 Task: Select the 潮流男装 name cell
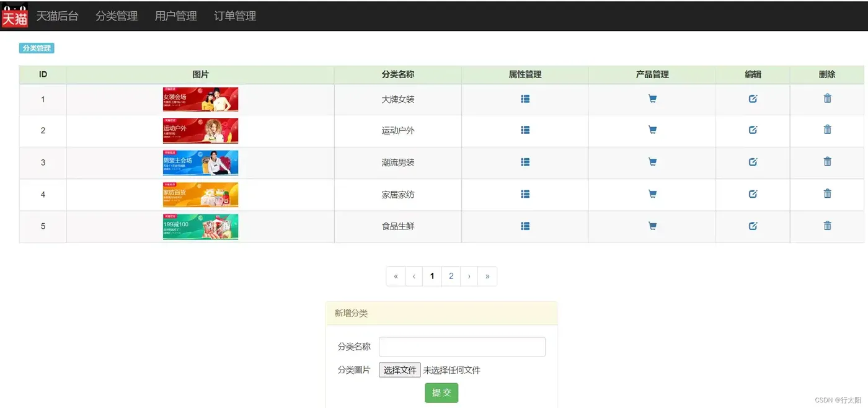[398, 162]
